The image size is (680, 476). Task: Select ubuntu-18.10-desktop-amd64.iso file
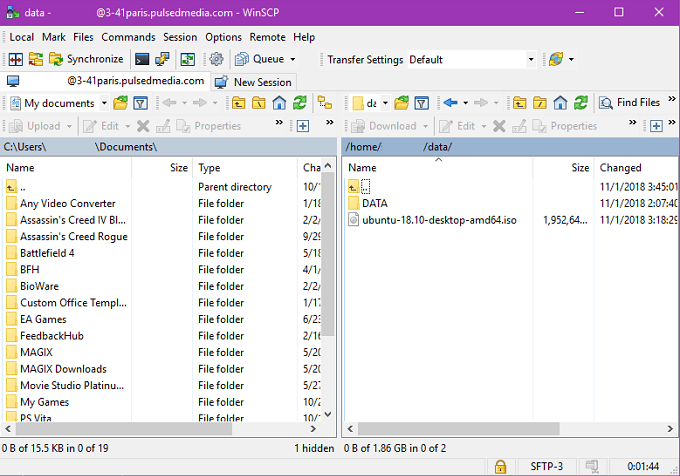439,220
